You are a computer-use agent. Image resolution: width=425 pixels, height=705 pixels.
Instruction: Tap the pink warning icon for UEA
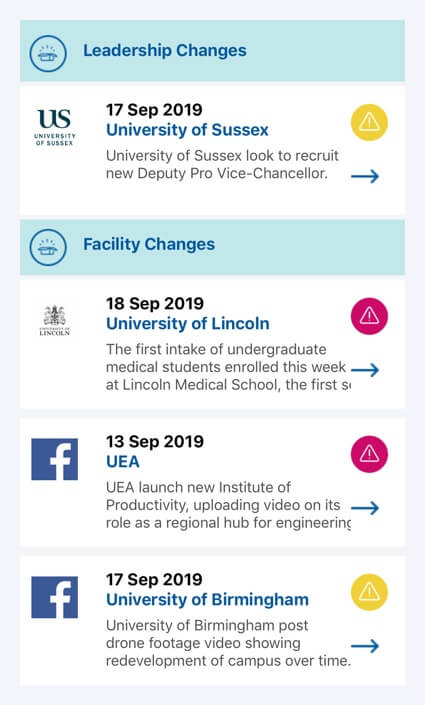click(x=369, y=454)
